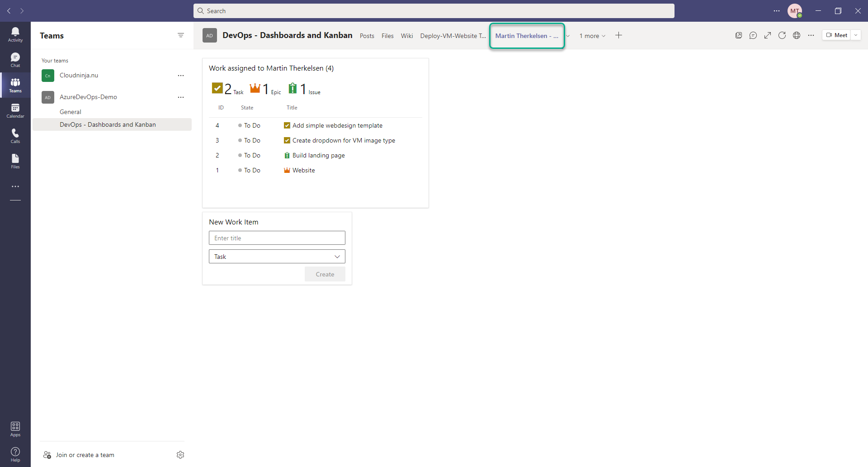Open Add simple webdesign template item
868x467 pixels.
click(337, 125)
